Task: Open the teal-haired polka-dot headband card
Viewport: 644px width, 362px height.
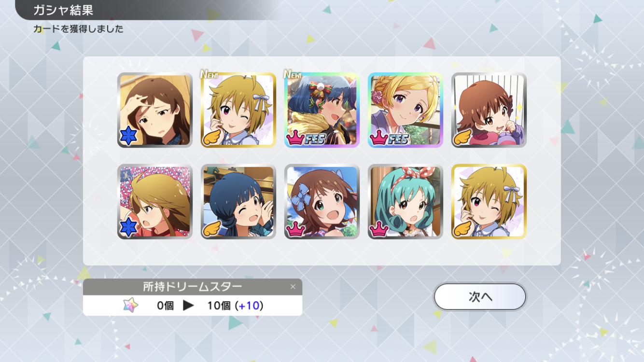Action: pyautogui.click(x=406, y=202)
